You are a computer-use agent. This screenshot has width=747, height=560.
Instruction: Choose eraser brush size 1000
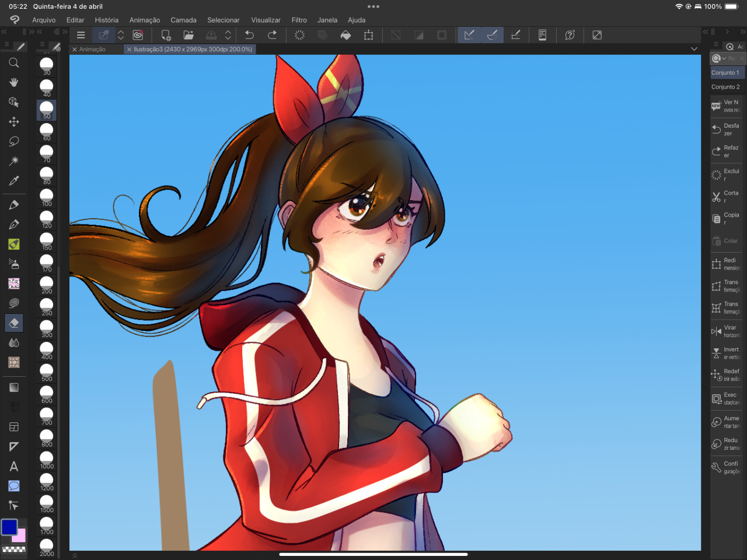[x=47, y=459]
